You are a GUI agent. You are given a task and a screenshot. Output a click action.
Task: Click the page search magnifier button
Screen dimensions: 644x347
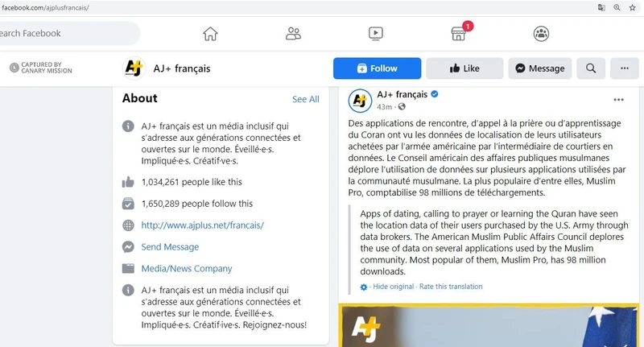tap(591, 68)
